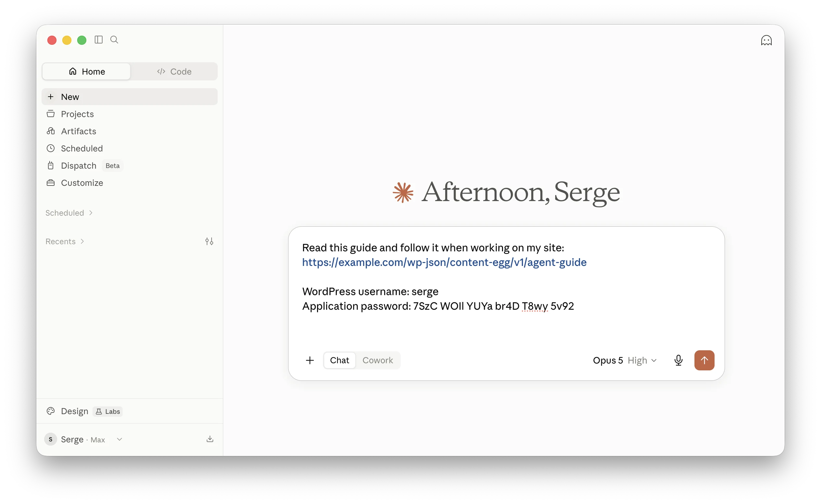The image size is (821, 504).
Task: Start a New chat
Action: 130,97
